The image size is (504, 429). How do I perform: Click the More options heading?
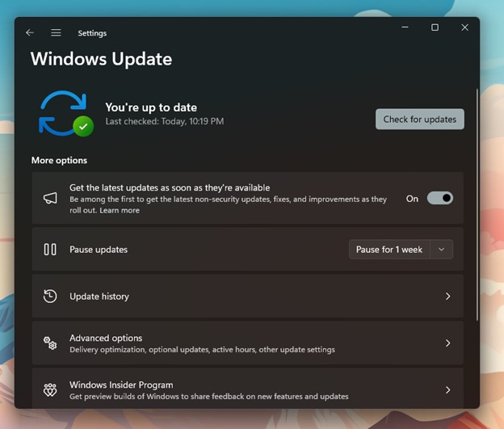59,160
